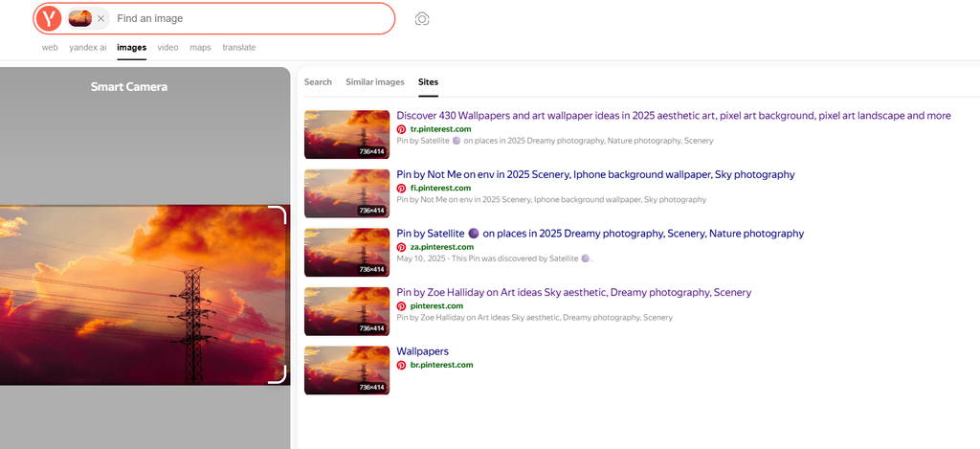This screenshot has width=980, height=449.
Task: Click the Yandex logo icon
Action: pyautogui.click(x=50, y=18)
